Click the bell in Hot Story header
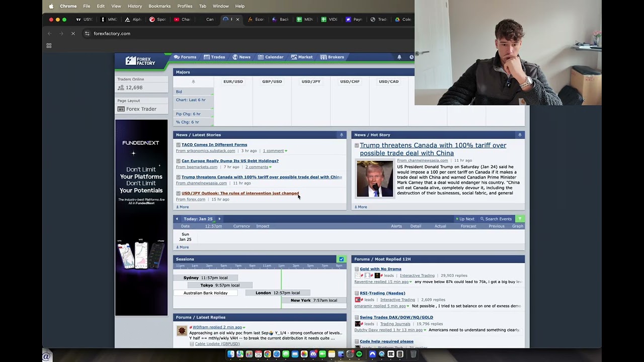This screenshot has width=644, height=362. [x=520, y=135]
